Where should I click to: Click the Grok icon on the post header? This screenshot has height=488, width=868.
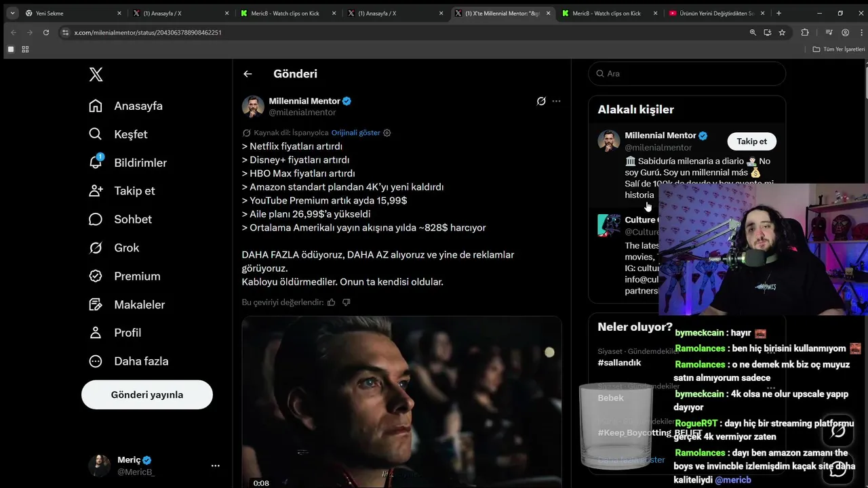tap(541, 101)
